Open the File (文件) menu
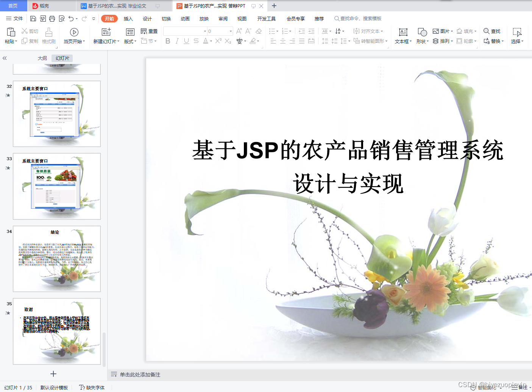532x392 pixels. point(14,19)
